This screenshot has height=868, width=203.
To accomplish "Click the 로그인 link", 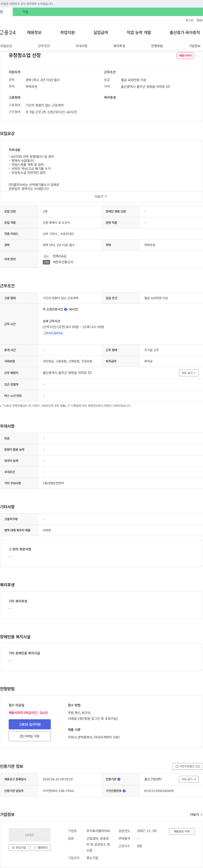I will 189,20.
